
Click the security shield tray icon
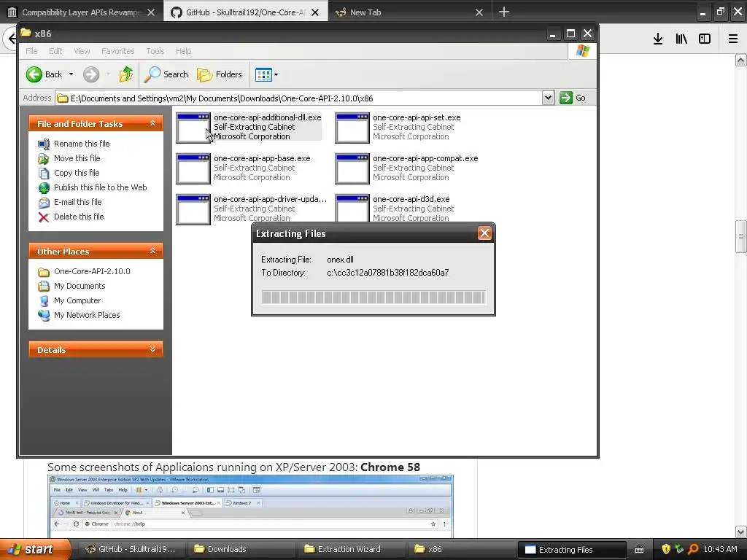pyautogui.click(x=666, y=549)
